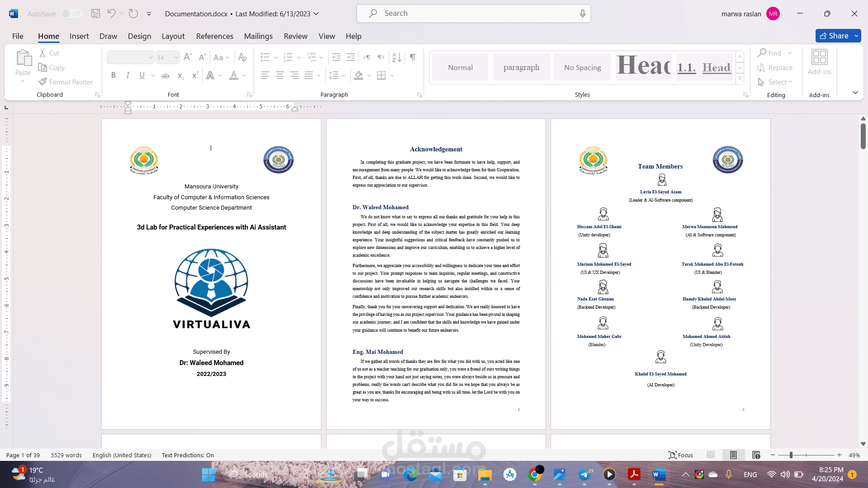Apply the No Spacing style
Image resolution: width=868 pixels, height=488 pixels.
click(x=582, y=67)
